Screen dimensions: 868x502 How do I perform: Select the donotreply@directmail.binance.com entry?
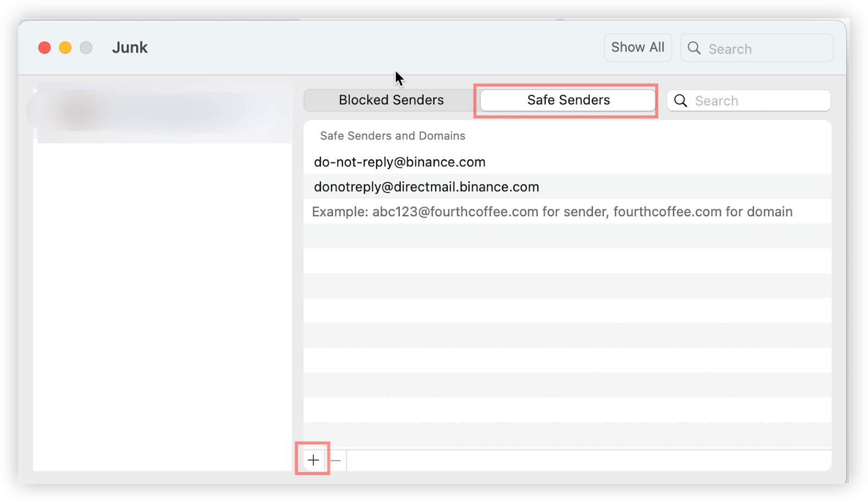pos(426,187)
